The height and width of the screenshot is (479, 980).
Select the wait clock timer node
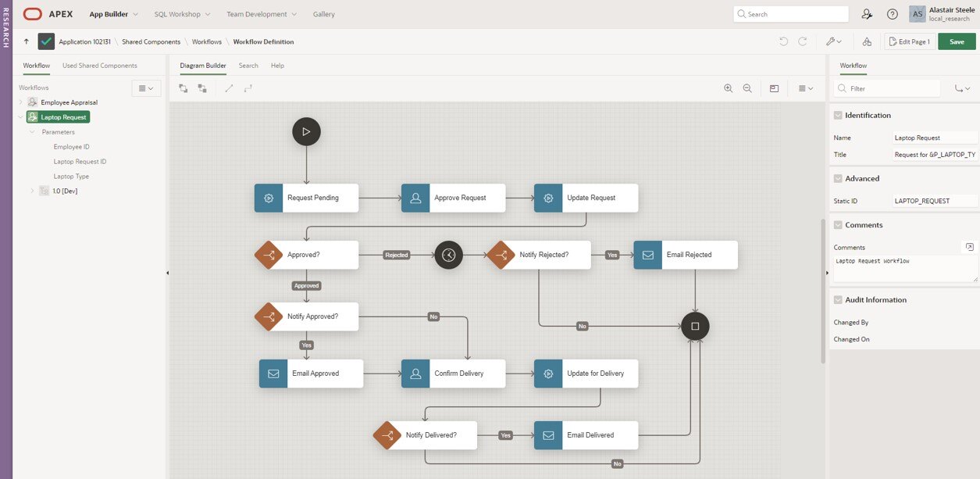448,255
